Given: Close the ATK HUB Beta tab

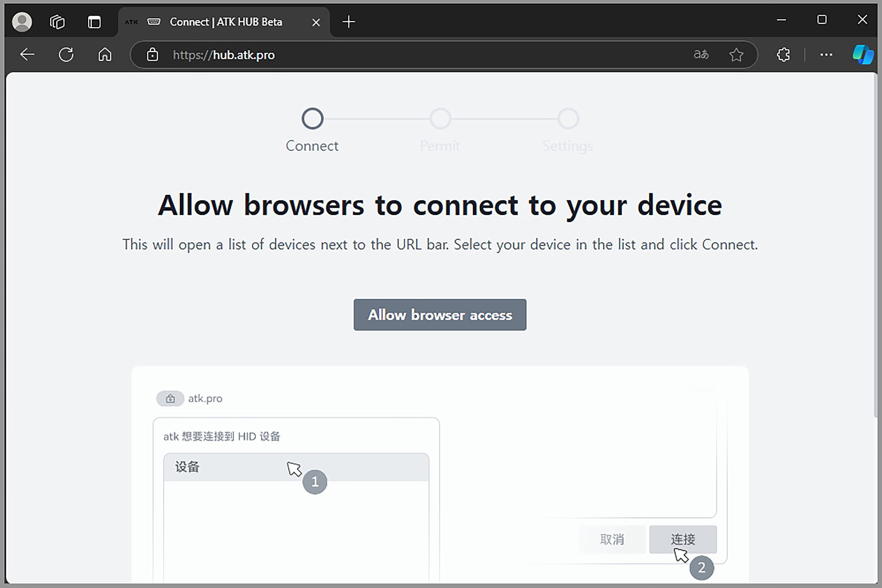Looking at the screenshot, I should click(x=316, y=22).
